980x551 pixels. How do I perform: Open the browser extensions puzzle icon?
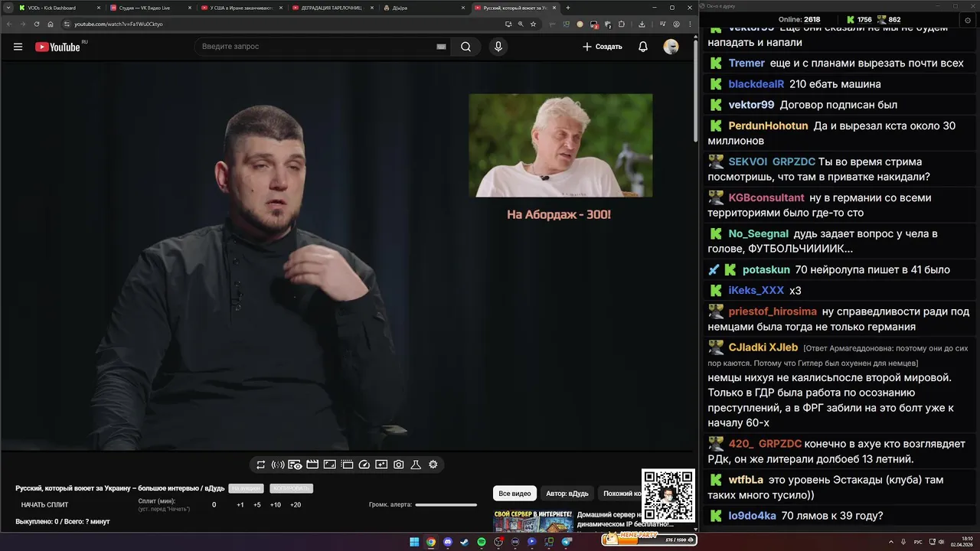tap(621, 24)
